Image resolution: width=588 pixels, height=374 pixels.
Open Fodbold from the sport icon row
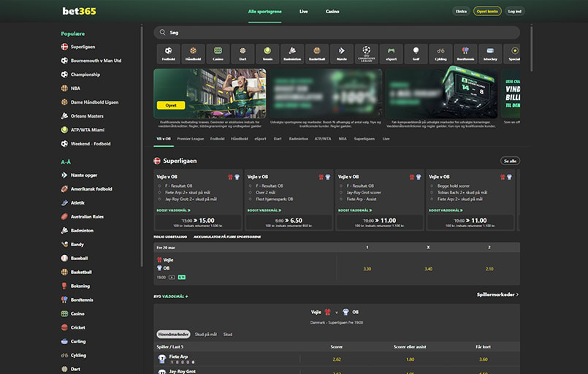(169, 53)
